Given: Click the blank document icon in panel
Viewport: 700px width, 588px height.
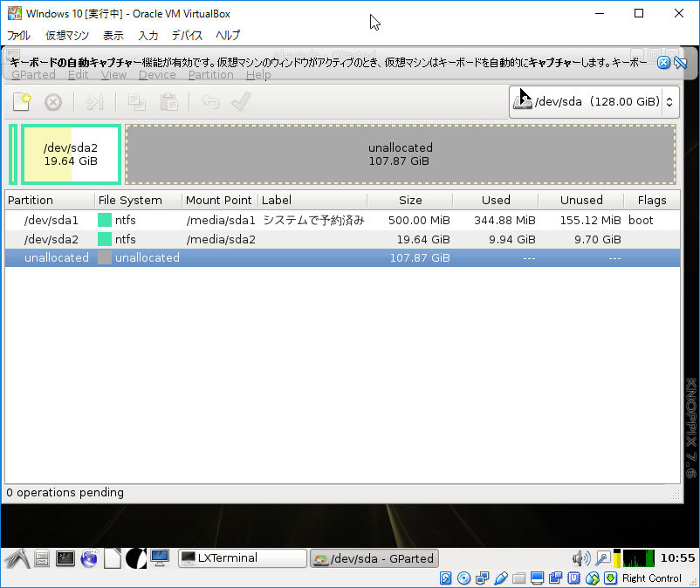Looking at the screenshot, I should click(113, 558).
